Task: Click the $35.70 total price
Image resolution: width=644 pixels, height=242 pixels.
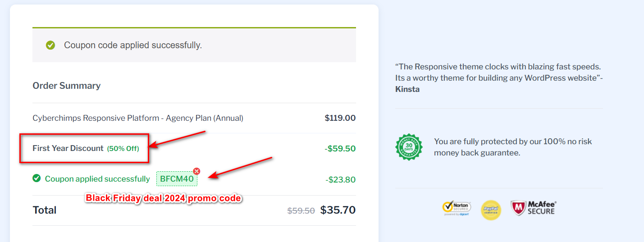Action: pyautogui.click(x=338, y=210)
